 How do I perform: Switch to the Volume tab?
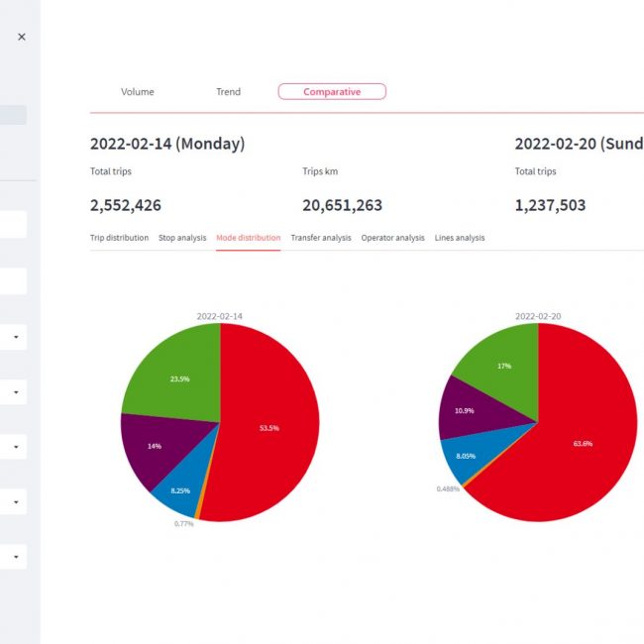[x=138, y=92]
